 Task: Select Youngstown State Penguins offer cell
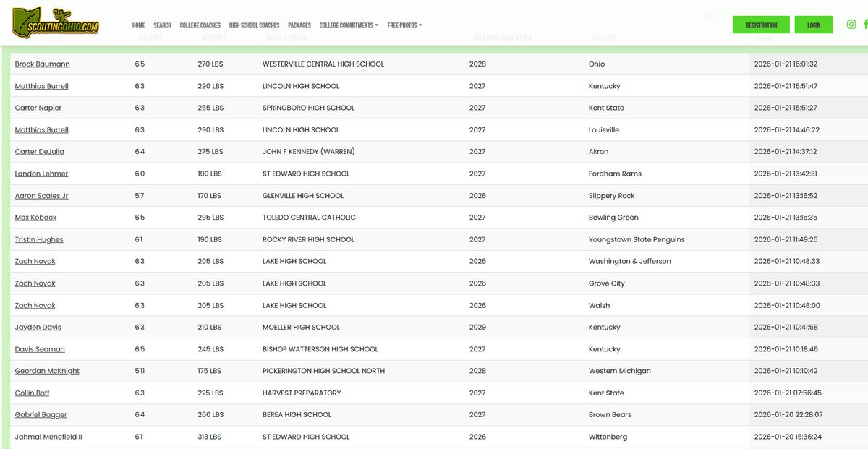click(x=637, y=239)
